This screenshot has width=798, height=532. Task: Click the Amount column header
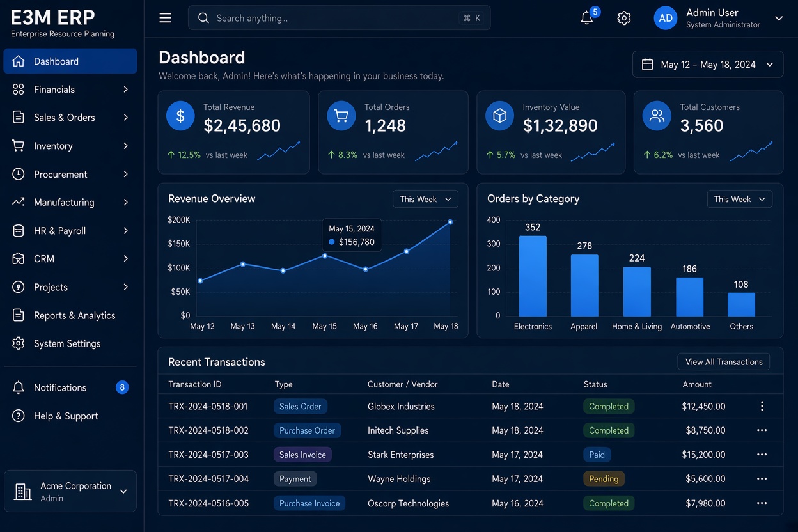(697, 384)
